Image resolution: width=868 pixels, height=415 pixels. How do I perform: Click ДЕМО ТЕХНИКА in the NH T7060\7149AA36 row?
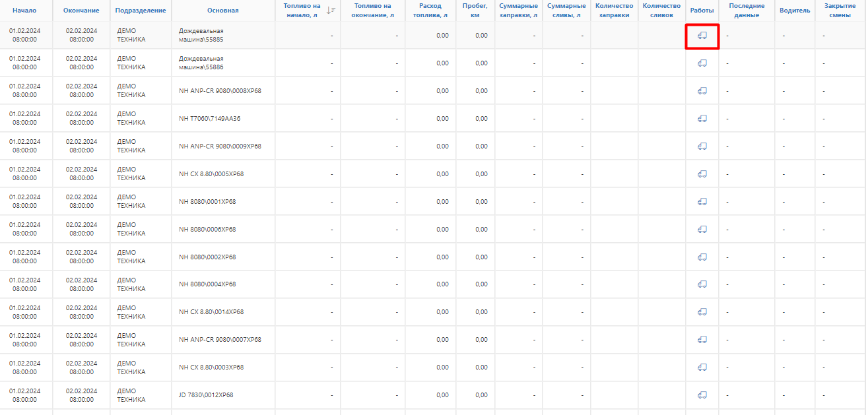[131, 119]
